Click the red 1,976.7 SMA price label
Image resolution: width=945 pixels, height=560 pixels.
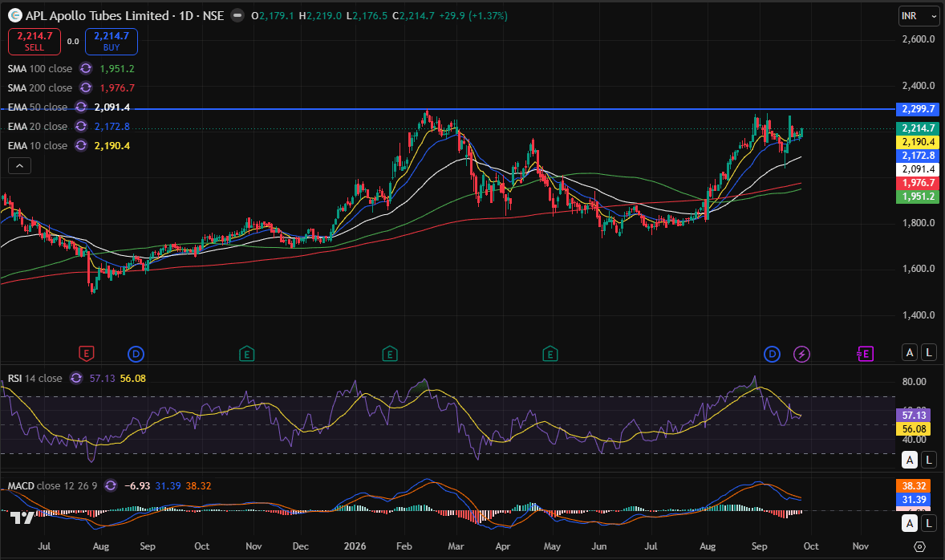918,183
